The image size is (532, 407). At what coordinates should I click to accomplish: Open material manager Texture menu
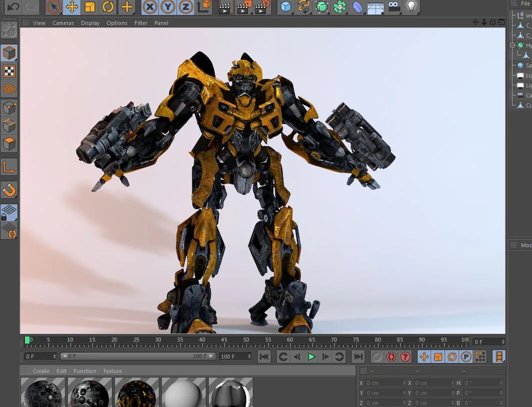(112, 371)
